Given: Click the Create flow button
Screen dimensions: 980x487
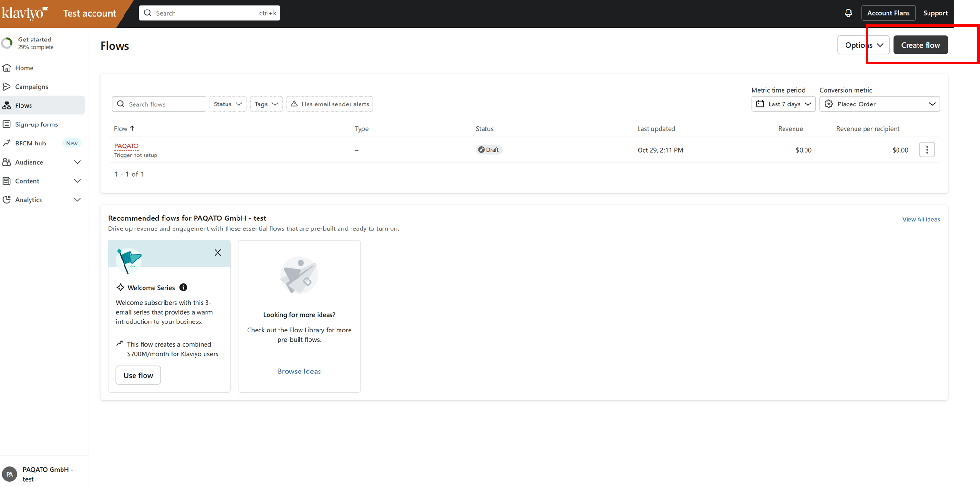Looking at the screenshot, I should (920, 45).
